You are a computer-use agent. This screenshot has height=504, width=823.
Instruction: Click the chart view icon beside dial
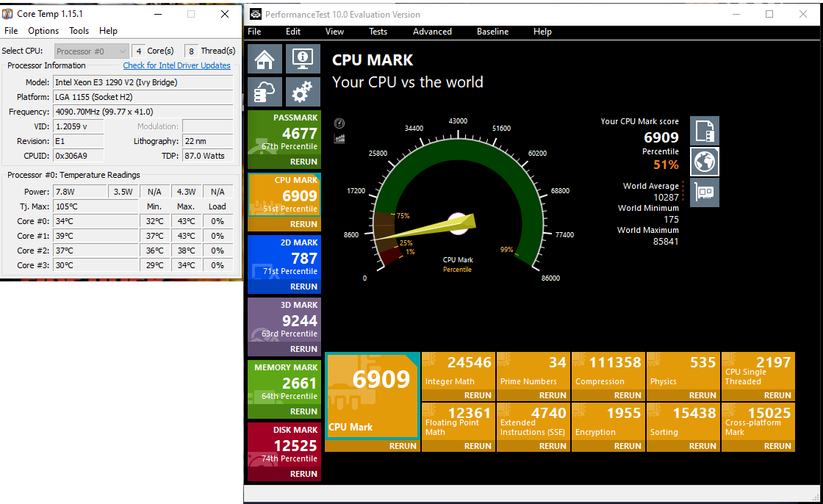tap(339, 139)
